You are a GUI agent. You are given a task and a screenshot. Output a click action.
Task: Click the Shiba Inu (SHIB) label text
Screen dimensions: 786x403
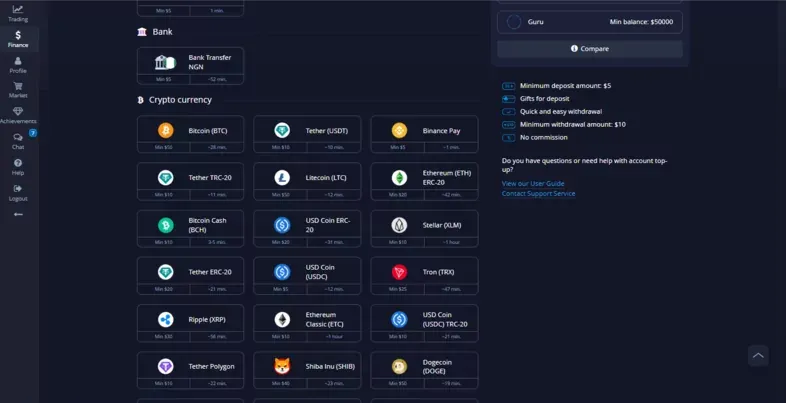point(330,367)
